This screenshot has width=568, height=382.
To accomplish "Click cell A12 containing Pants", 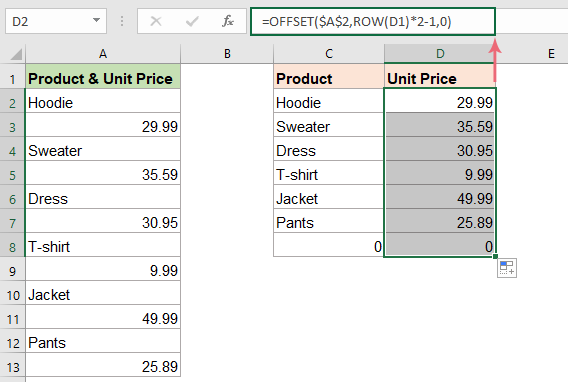I will (x=103, y=341).
